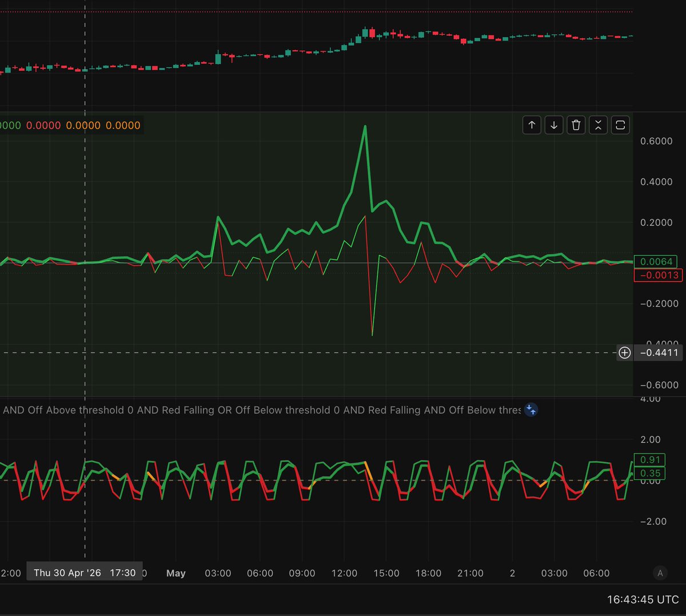This screenshot has width=686, height=616.
Task: Click the peak of the thick green line
Action: tap(365, 126)
